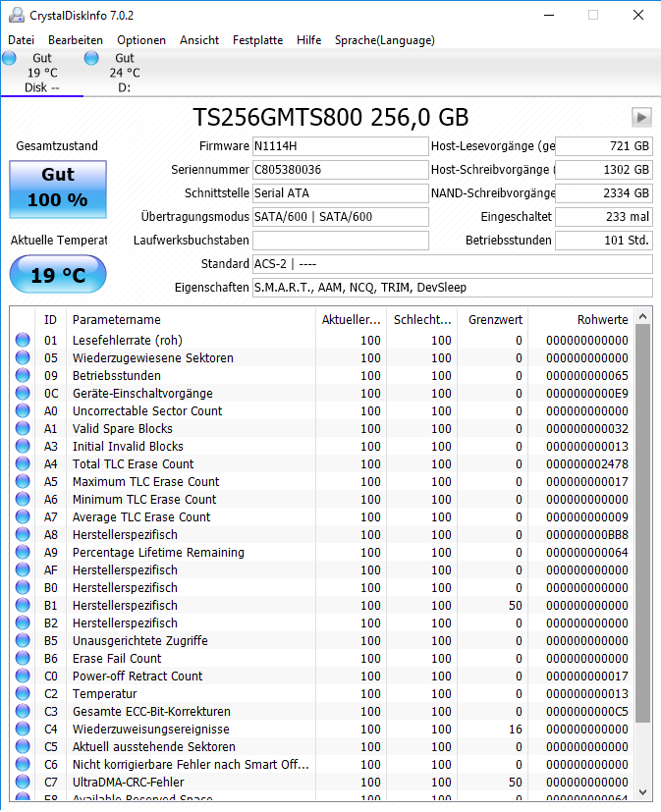Open the Hilfe menu
Viewport: 661px width, 812px height.
click(308, 40)
